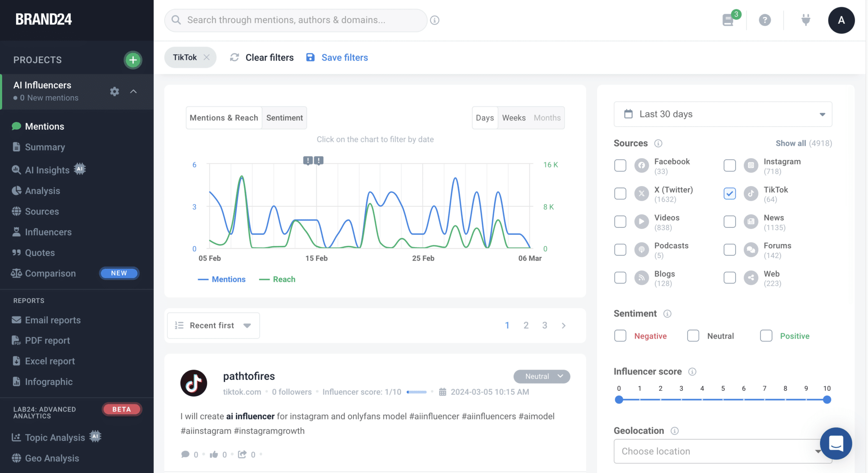
Task: Enable the Videos source checkbox
Action: pos(620,222)
